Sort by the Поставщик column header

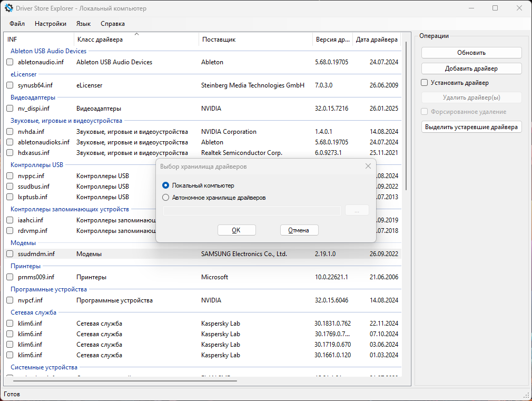pos(255,40)
